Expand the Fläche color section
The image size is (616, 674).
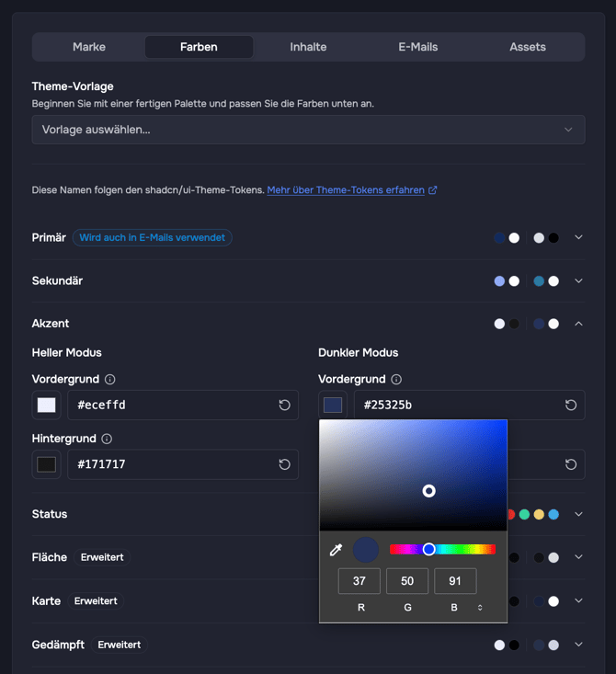tap(578, 557)
